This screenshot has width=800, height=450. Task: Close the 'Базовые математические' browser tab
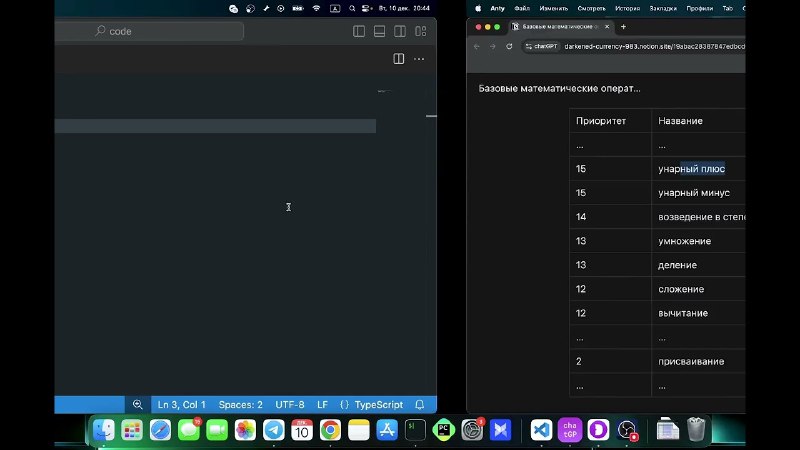[x=607, y=27]
